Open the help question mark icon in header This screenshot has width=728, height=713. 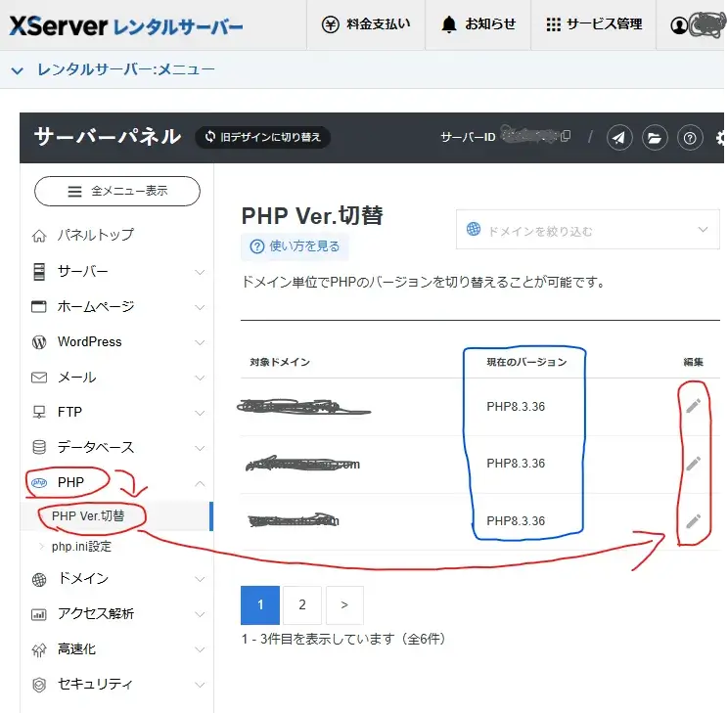pyautogui.click(x=690, y=137)
